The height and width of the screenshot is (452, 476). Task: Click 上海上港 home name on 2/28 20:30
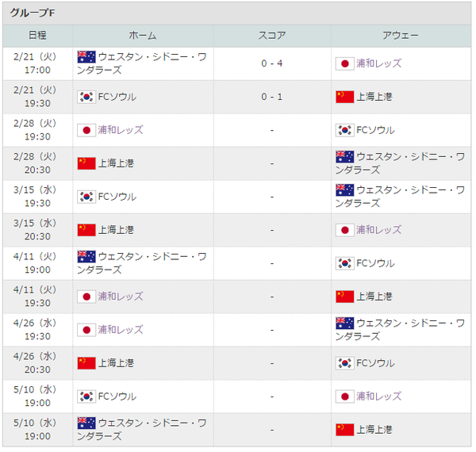(116, 163)
